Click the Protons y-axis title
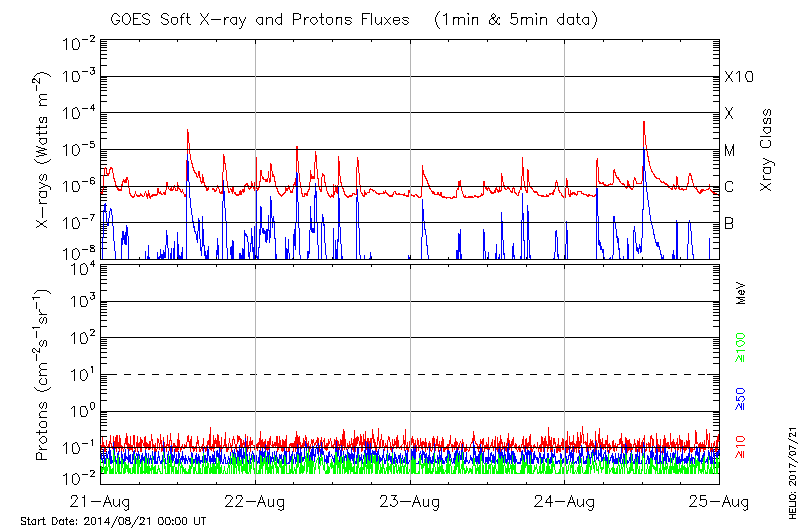Viewport: 800px width, 530px height. (x=43, y=375)
